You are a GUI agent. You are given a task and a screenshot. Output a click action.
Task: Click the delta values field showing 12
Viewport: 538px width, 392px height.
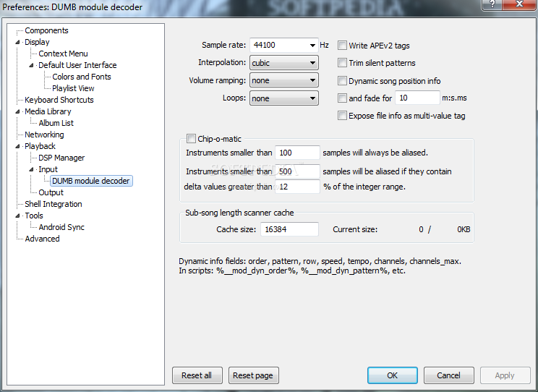click(297, 187)
